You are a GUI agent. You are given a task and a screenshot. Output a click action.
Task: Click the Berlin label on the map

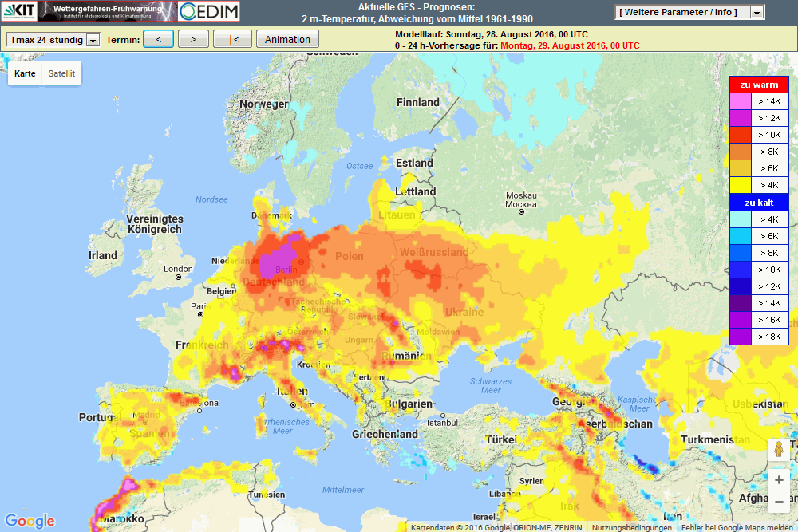point(286,270)
